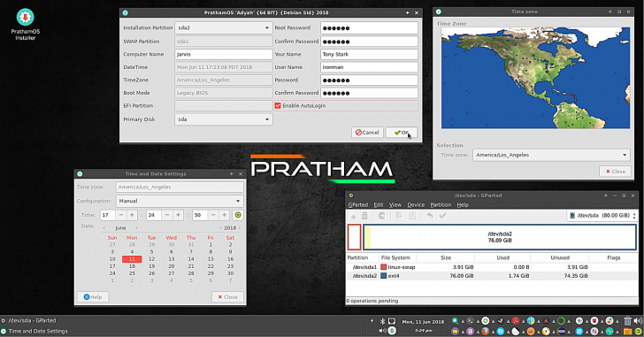The width and height of the screenshot is (644, 337).
Task: Click the Root Password field
Action: click(x=369, y=28)
